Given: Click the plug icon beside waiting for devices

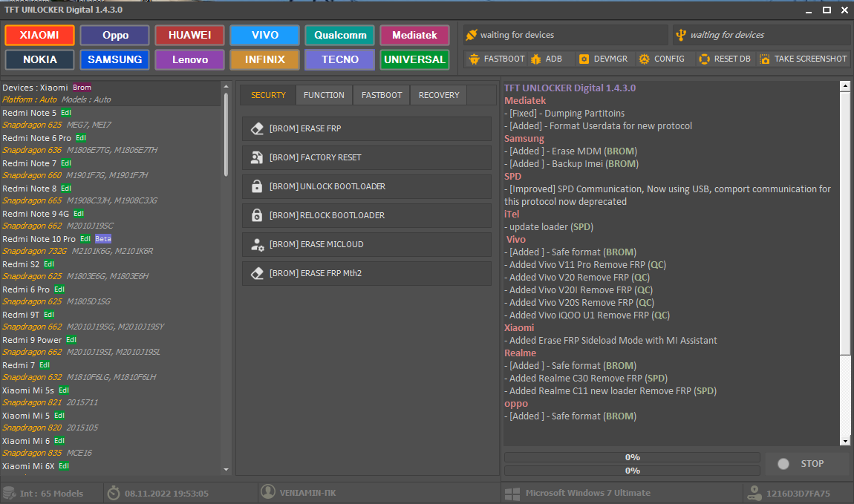Looking at the screenshot, I should point(471,35).
